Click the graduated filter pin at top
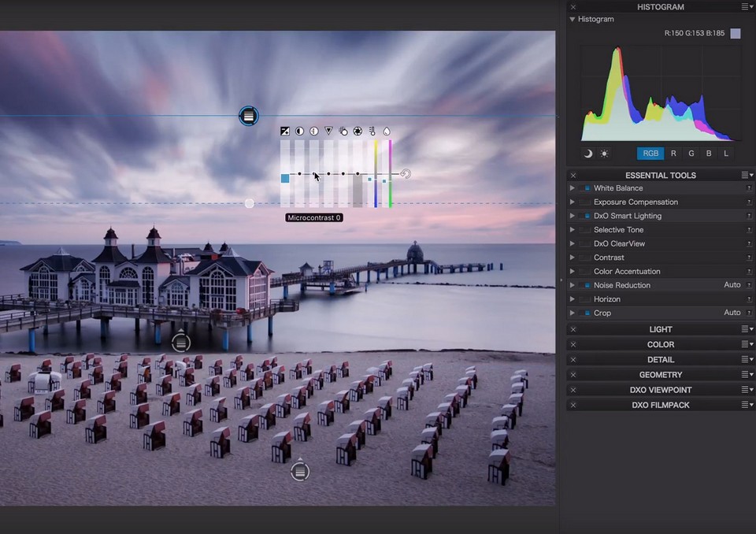The height and width of the screenshot is (534, 756). pos(248,117)
